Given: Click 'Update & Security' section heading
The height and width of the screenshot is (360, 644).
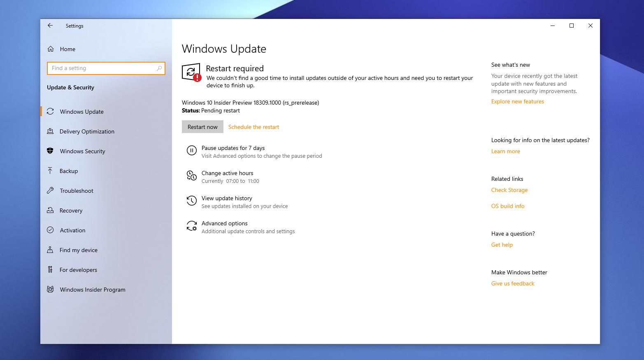Looking at the screenshot, I should (70, 87).
